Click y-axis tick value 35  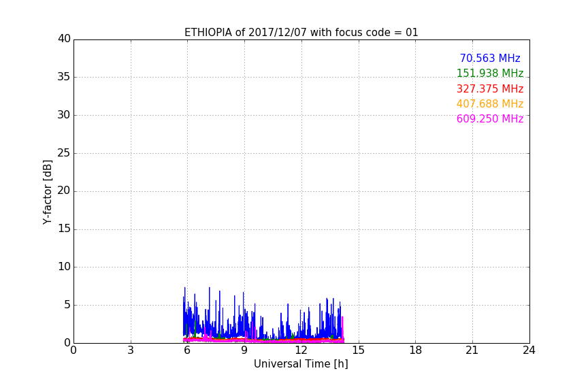64,77
